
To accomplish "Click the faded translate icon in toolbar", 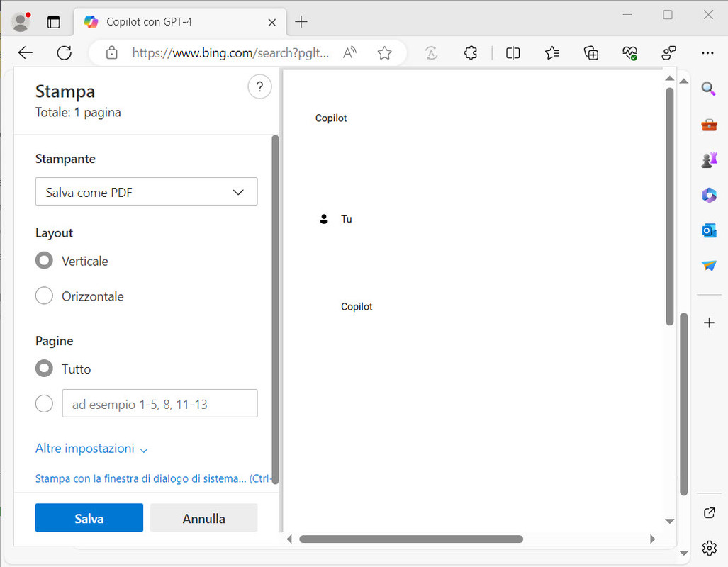I will [431, 53].
